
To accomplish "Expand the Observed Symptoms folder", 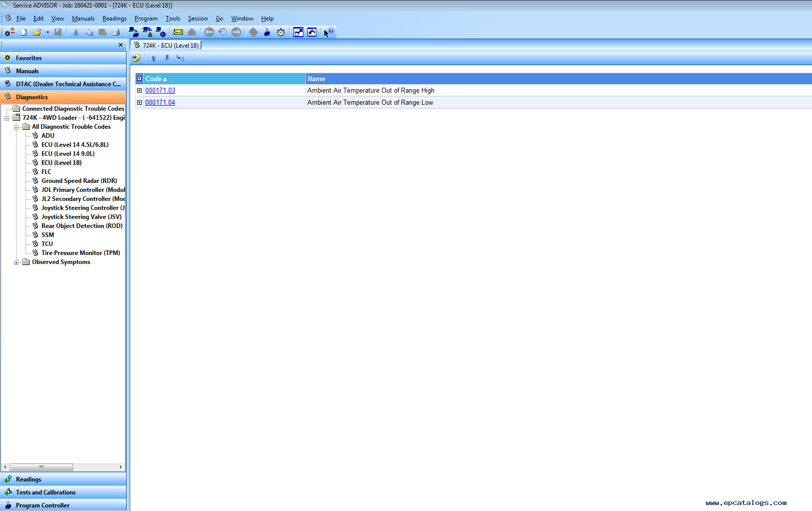I will 17,263.
